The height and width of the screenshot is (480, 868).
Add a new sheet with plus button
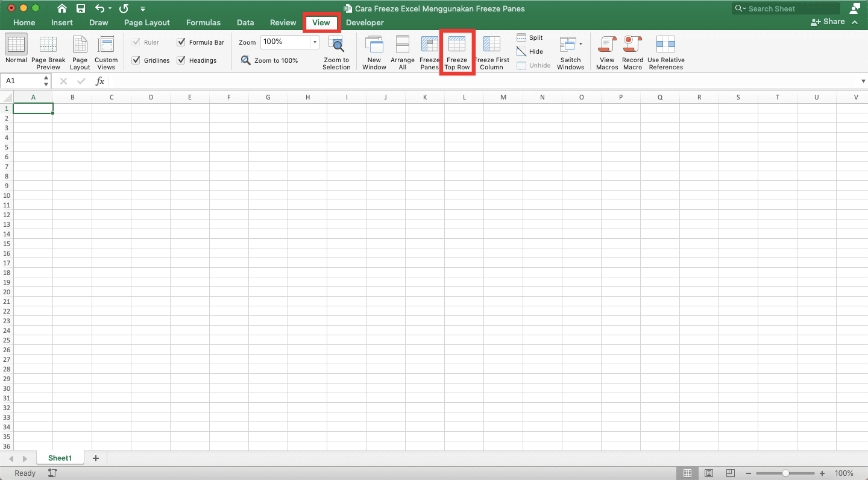pyautogui.click(x=95, y=458)
